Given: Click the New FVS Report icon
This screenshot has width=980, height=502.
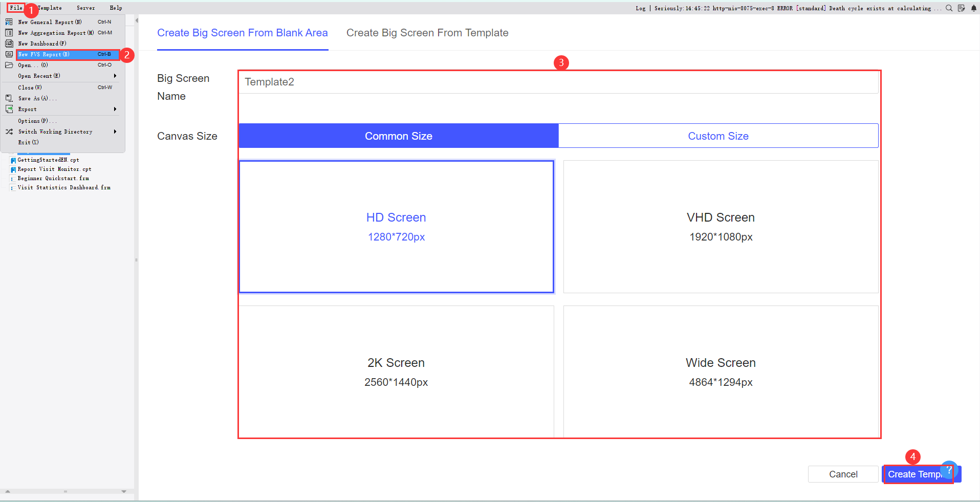Looking at the screenshot, I should [x=9, y=54].
